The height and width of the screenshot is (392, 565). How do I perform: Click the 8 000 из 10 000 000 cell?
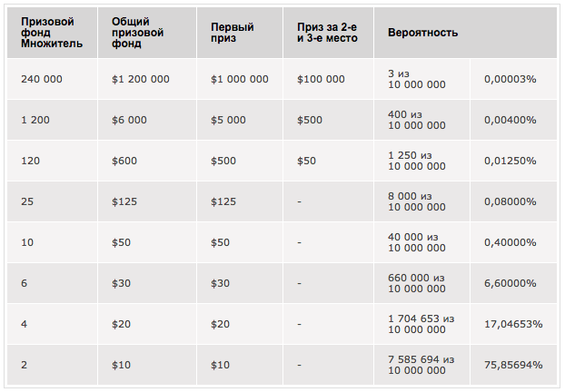(422, 201)
